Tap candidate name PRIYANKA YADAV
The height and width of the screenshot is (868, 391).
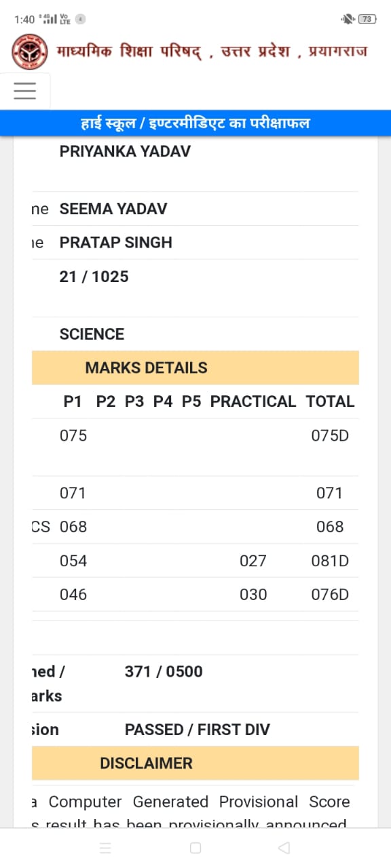tap(125, 151)
